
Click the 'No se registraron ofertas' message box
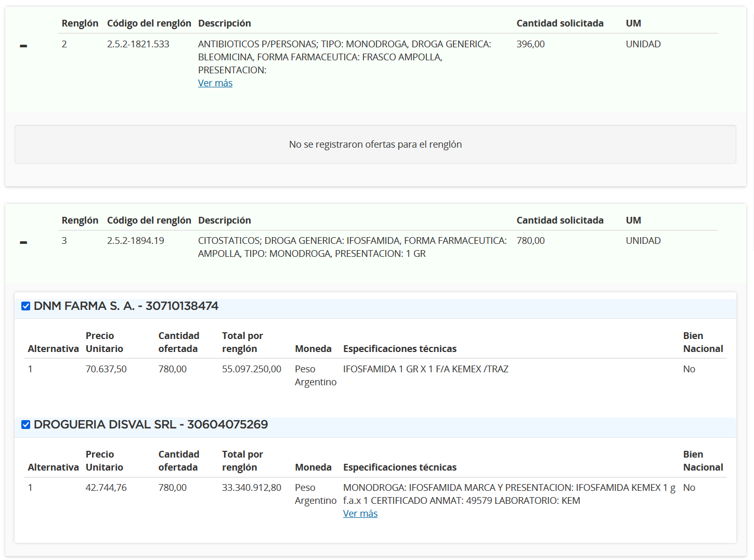point(375,145)
